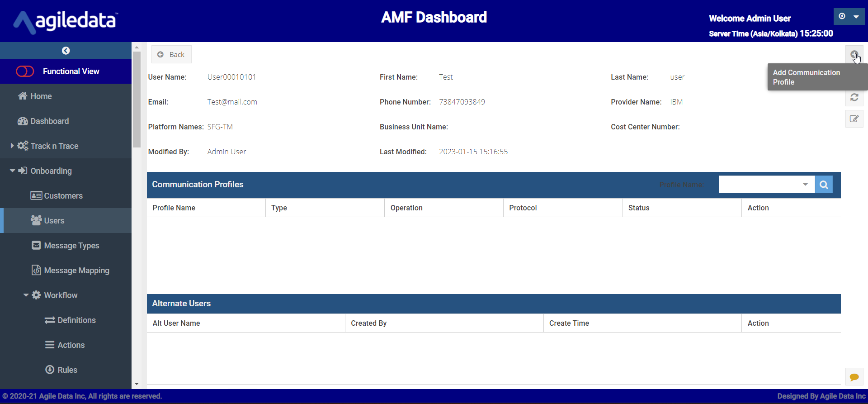Open the Home page link

click(41, 96)
